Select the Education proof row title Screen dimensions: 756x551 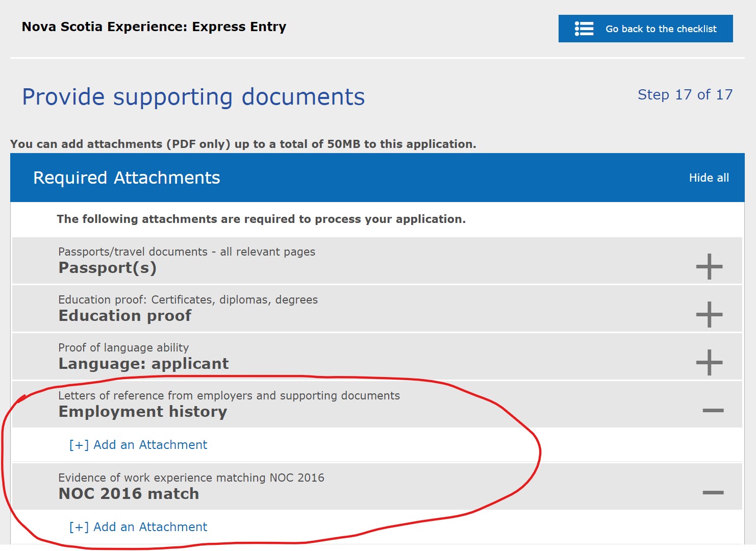(x=125, y=316)
